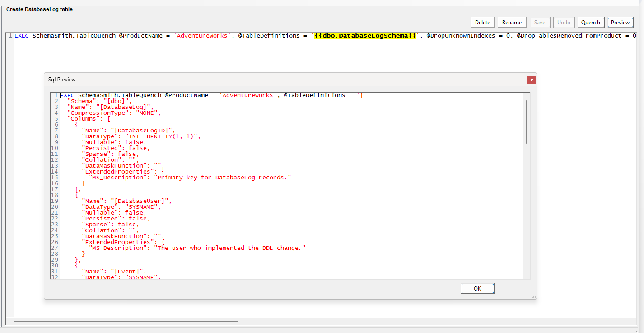Click the resize grip of the Sql Preview dialog
The image size is (644, 333).
point(533,296)
